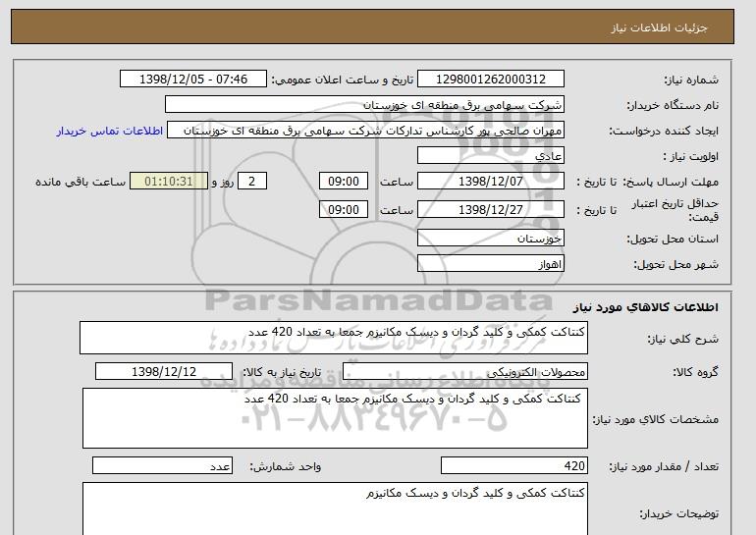Viewport: 756px width, 535px height.
Task: Open the اطلاعات تماس خریدار link
Action: pos(107,131)
